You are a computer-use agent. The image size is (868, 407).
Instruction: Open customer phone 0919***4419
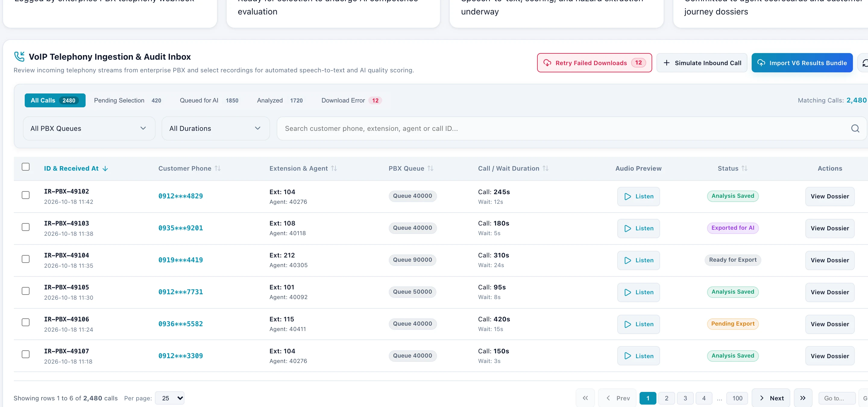(181, 260)
